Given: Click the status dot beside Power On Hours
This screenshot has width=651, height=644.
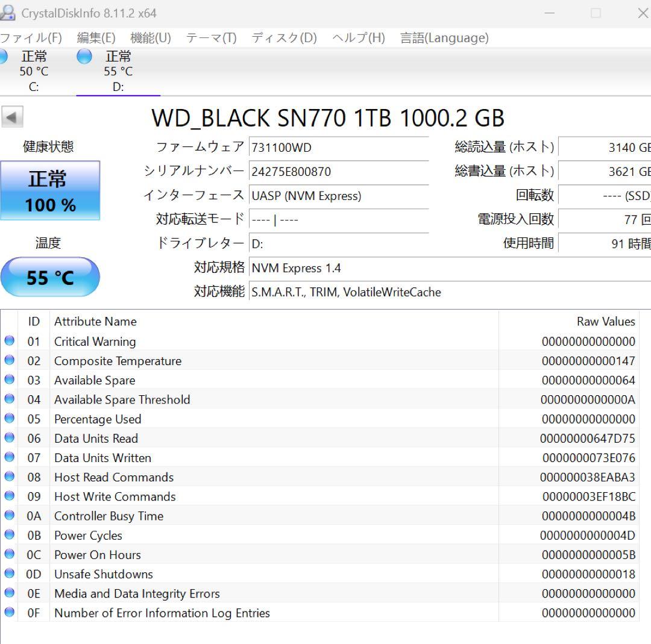Looking at the screenshot, I should [8, 555].
